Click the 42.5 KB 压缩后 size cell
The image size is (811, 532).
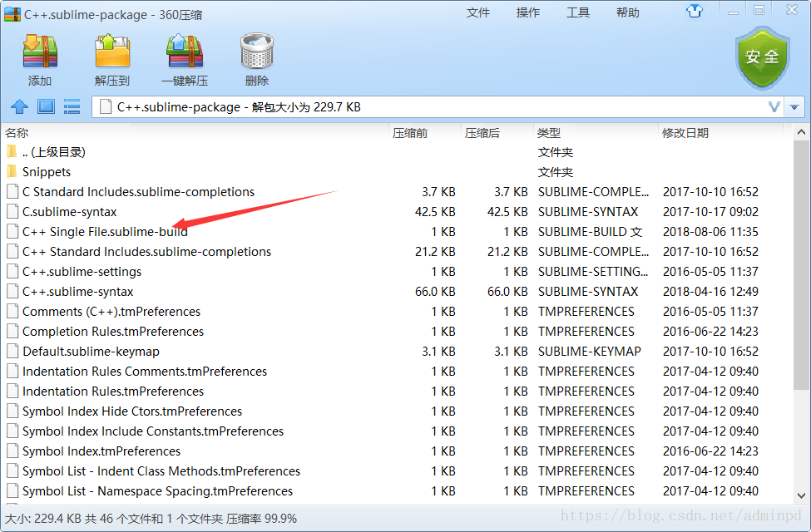(507, 212)
